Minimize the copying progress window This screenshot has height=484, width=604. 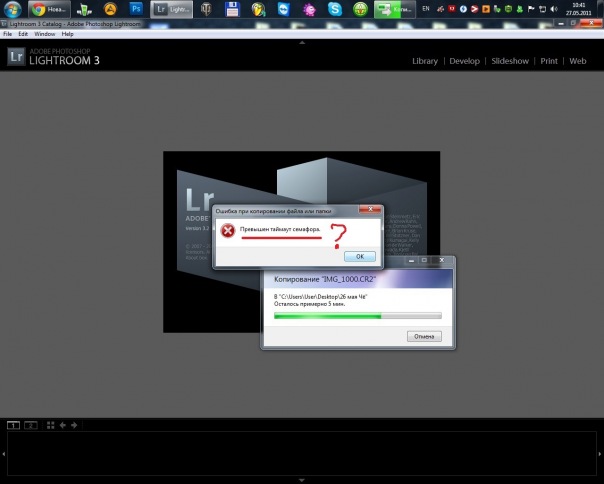pyautogui.click(x=411, y=260)
